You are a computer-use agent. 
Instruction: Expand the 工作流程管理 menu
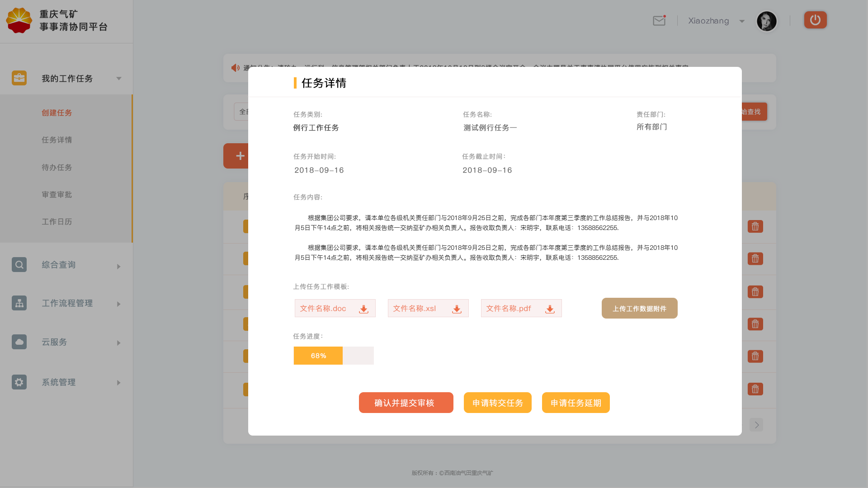point(118,304)
